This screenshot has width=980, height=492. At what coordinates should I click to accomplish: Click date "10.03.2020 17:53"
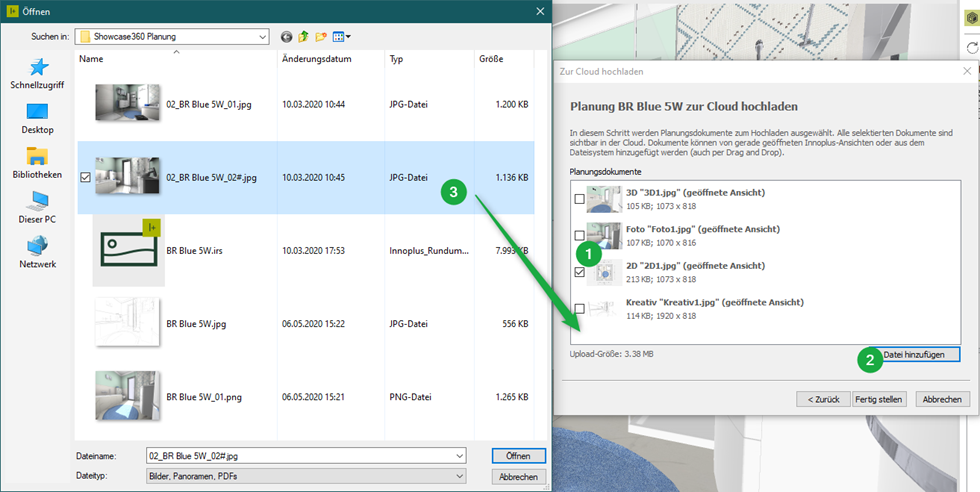[313, 251]
